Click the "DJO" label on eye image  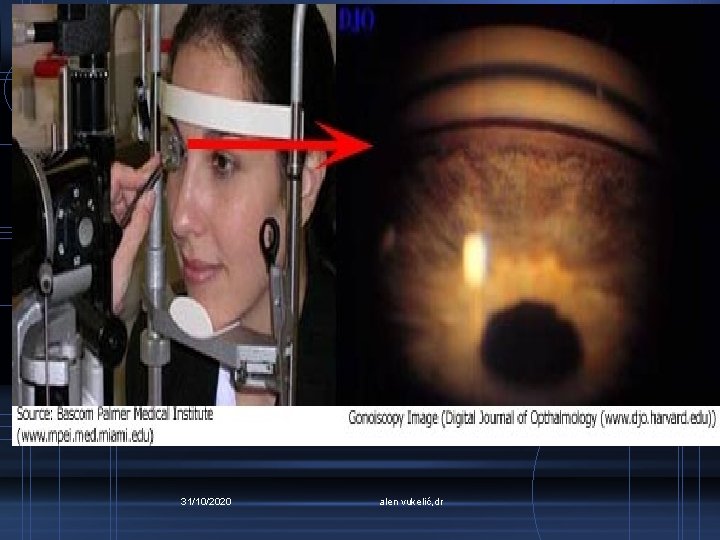point(356,21)
